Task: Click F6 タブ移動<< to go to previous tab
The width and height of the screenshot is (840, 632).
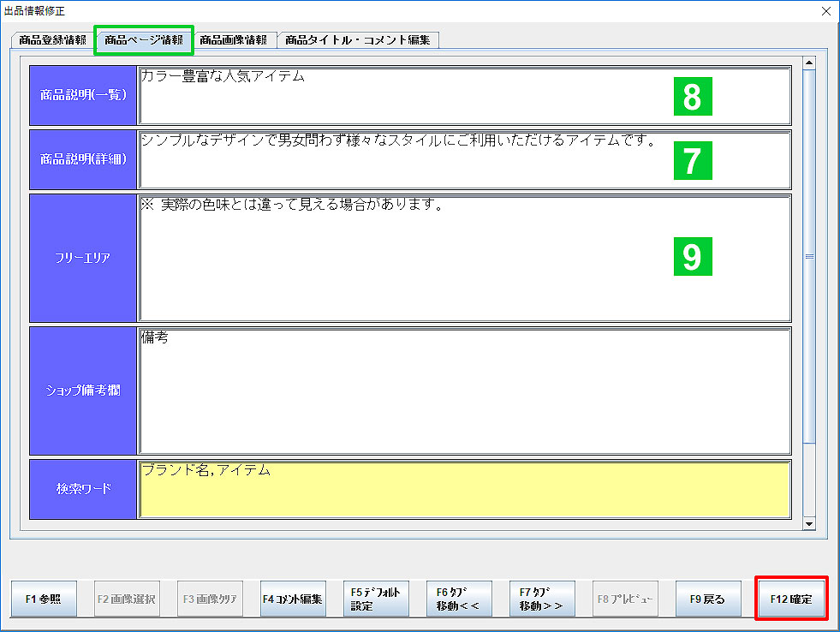Action: [459, 599]
